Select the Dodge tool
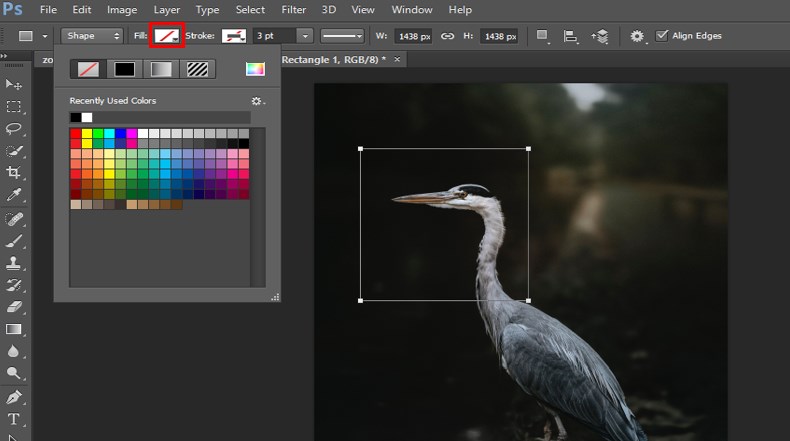Viewport: 790px width, 441px height. [x=14, y=373]
